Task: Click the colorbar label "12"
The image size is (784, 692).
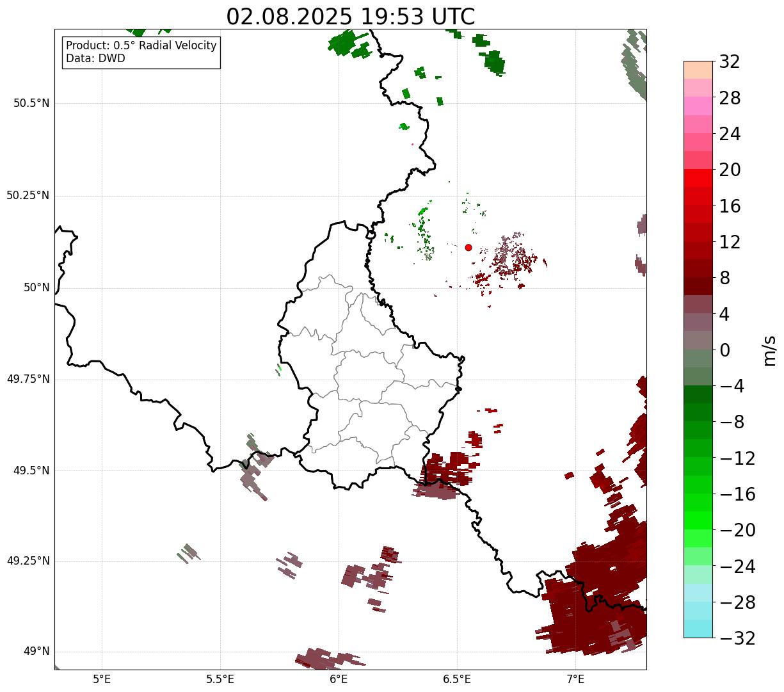Action: 730,242
